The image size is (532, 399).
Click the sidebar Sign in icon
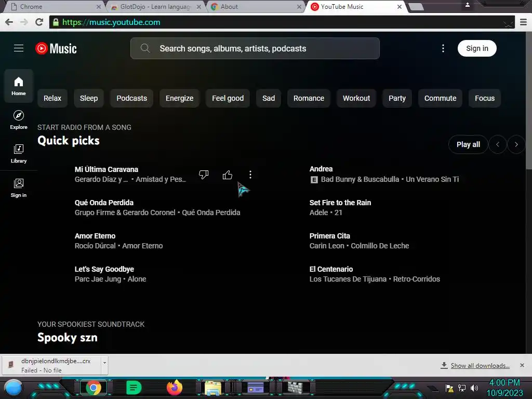(19, 188)
